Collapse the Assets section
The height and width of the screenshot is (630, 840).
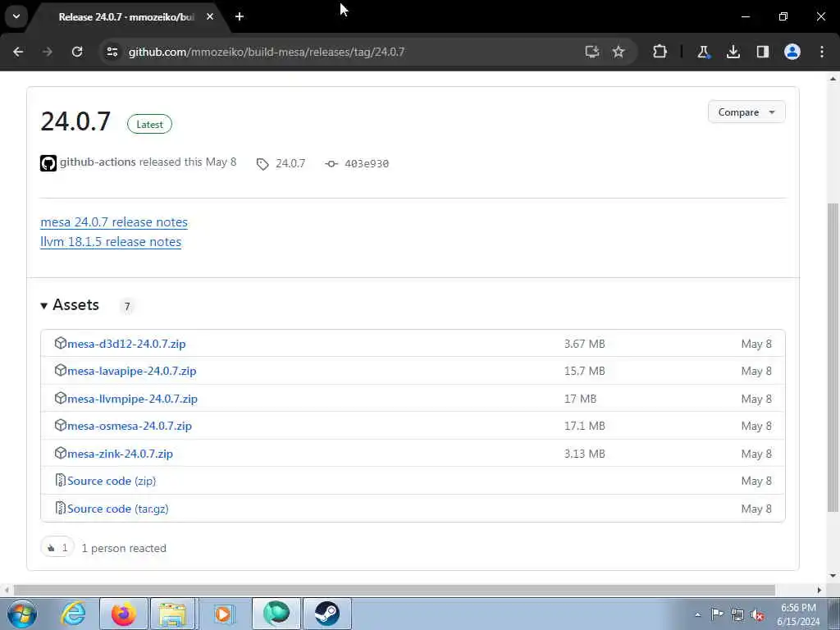pos(70,305)
